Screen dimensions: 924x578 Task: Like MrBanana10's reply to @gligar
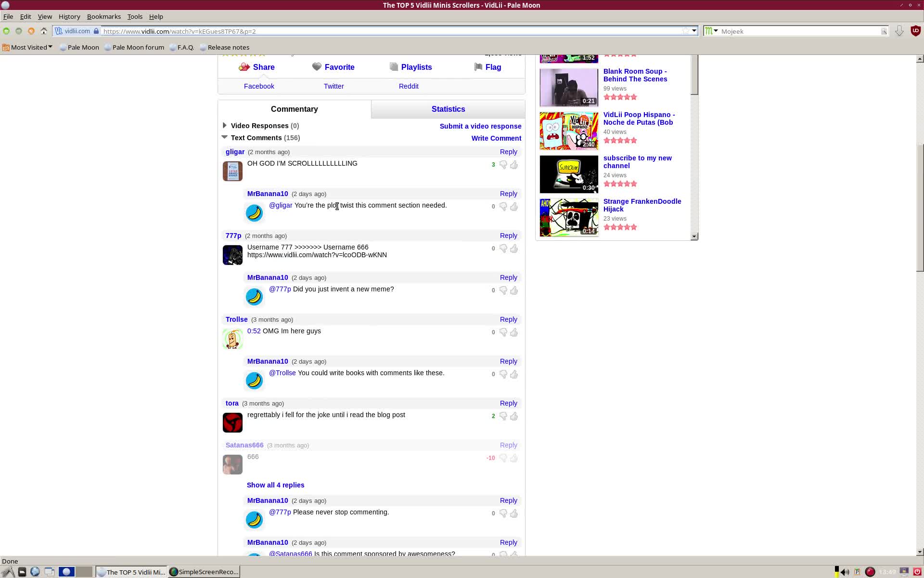[514, 207]
